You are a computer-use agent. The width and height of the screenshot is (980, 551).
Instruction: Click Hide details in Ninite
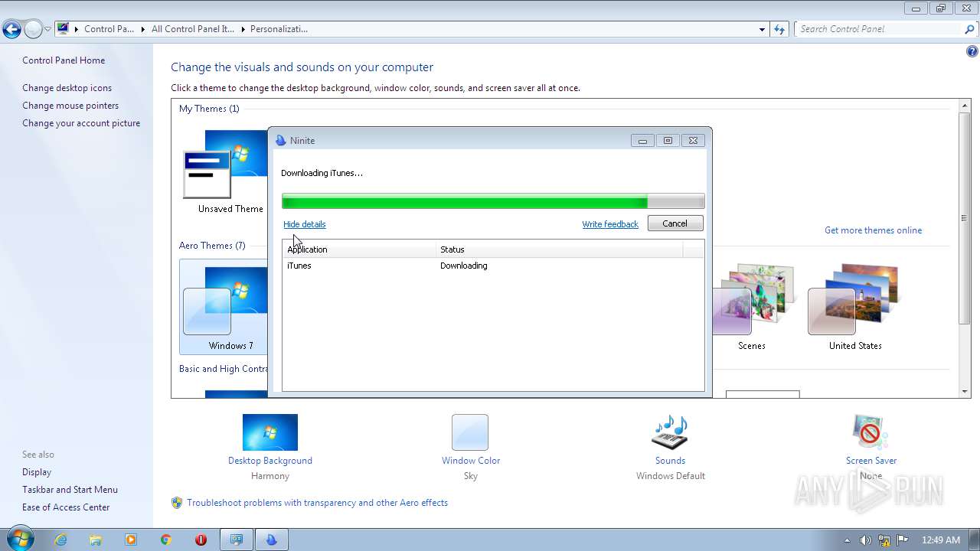pos(305,224)
